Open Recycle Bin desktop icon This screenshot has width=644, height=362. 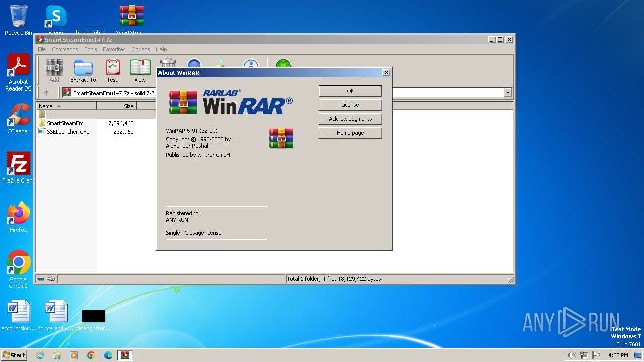pyautogui.click(x=18, y=20)
